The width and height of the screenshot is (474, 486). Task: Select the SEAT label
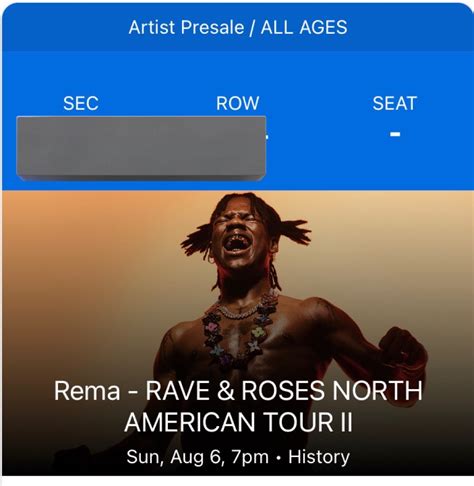coord(395,103)
